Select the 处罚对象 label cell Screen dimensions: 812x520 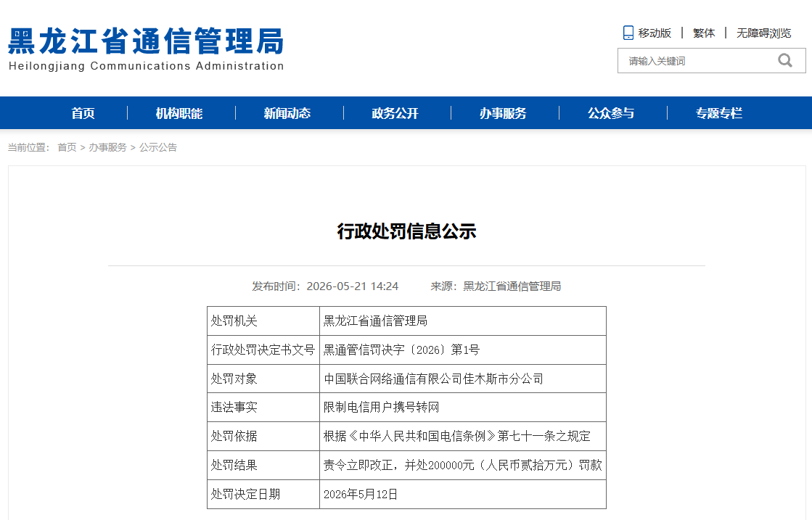click(263, 379)
